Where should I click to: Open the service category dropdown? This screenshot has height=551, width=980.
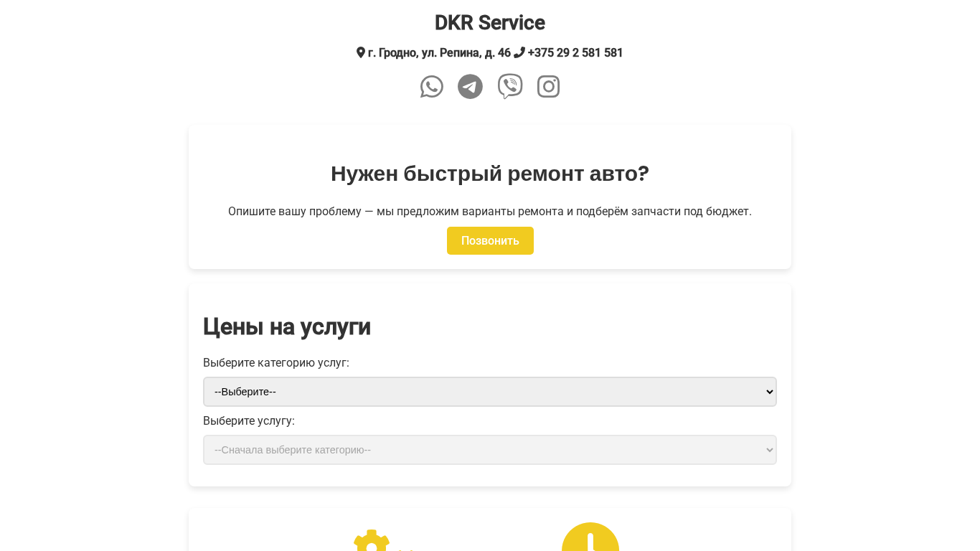(x=490, y=392)
